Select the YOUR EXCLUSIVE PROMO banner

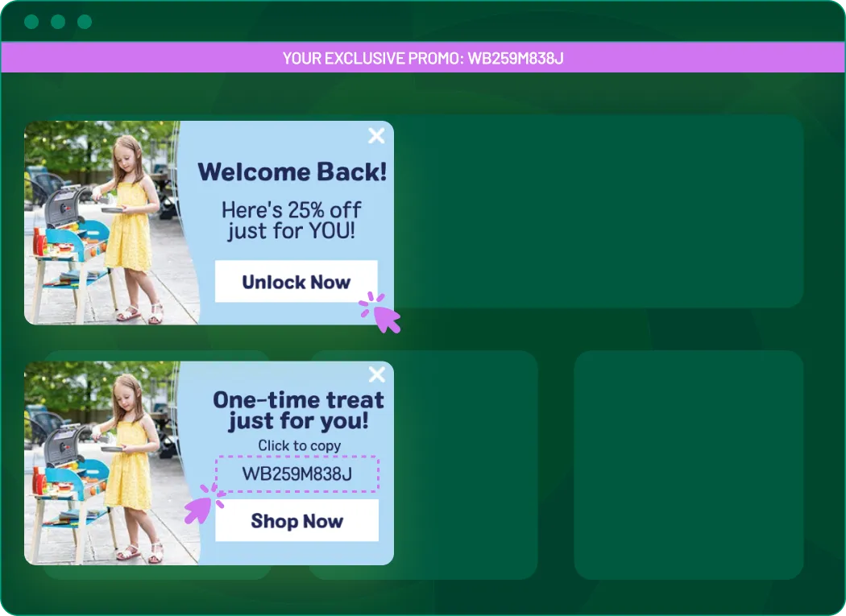pos(423,58)
